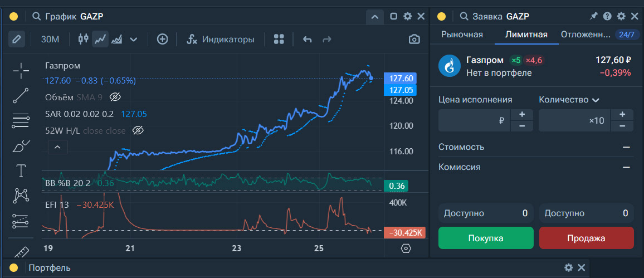The image size is (644, 278).
Task: Select the crosshair cursor tool
Action: (x=21, y=71)
